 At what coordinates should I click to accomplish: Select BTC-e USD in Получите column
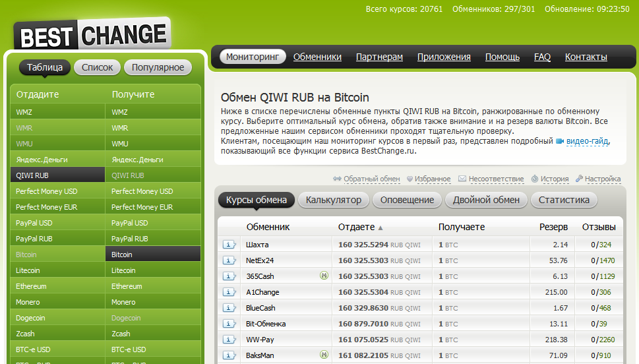coord(153,349)
